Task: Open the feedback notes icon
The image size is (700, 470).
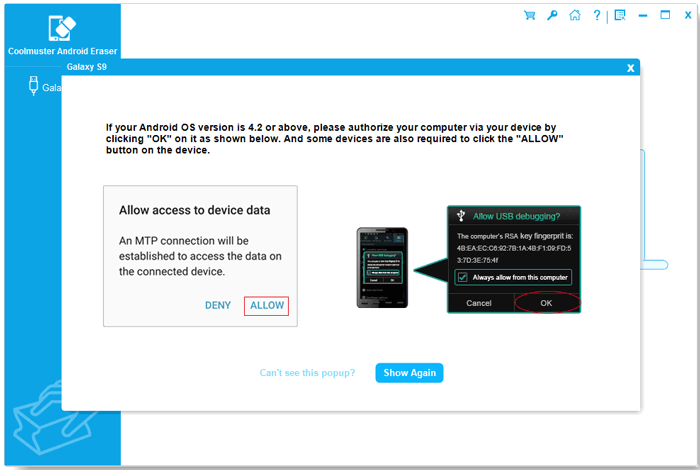Action: [620, 15]
